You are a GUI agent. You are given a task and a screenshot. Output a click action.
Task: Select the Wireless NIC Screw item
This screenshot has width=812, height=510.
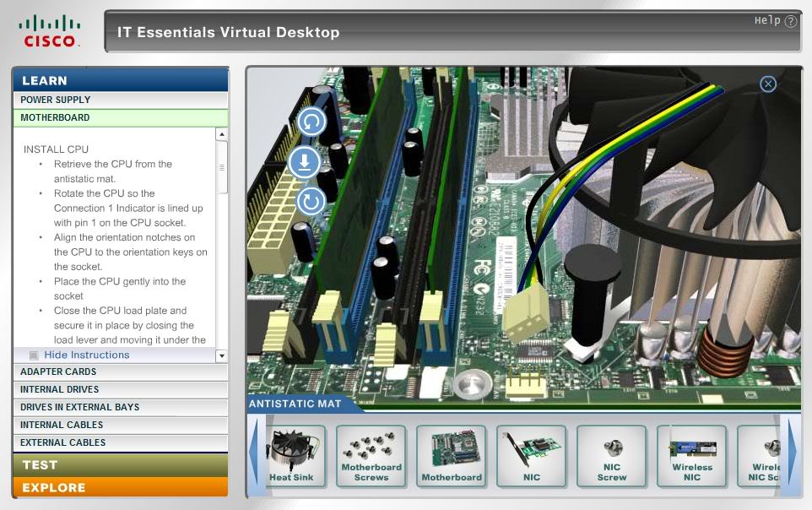[759, 456]
